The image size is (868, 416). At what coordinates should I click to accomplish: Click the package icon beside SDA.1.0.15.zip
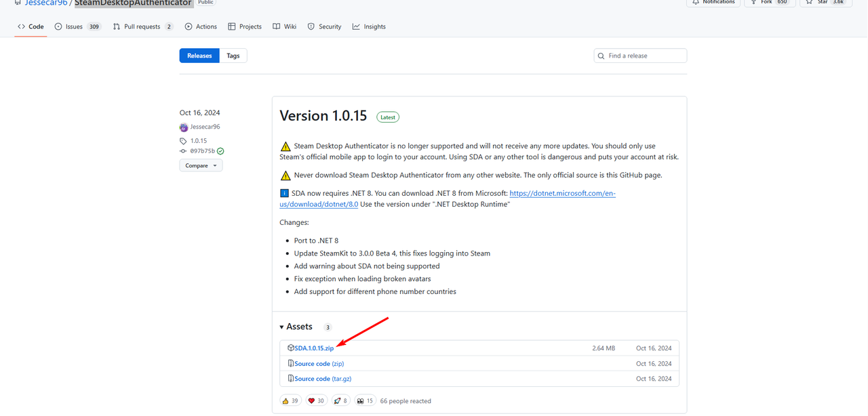(x=290, y=348)
